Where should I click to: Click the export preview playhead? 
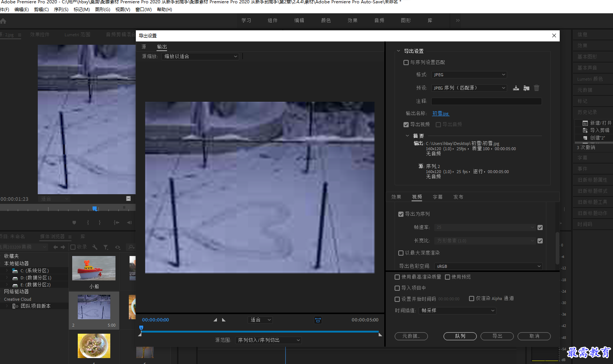(141, 328)
